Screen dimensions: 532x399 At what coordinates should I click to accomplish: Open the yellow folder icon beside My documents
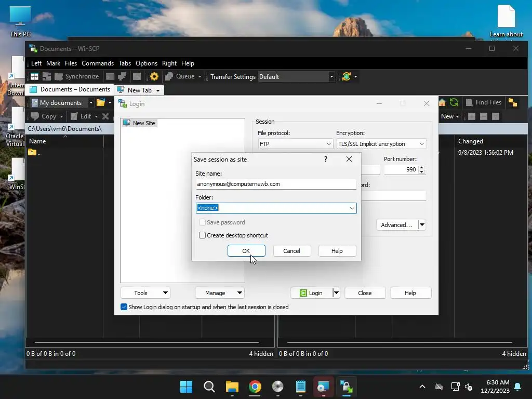[101, 102]
